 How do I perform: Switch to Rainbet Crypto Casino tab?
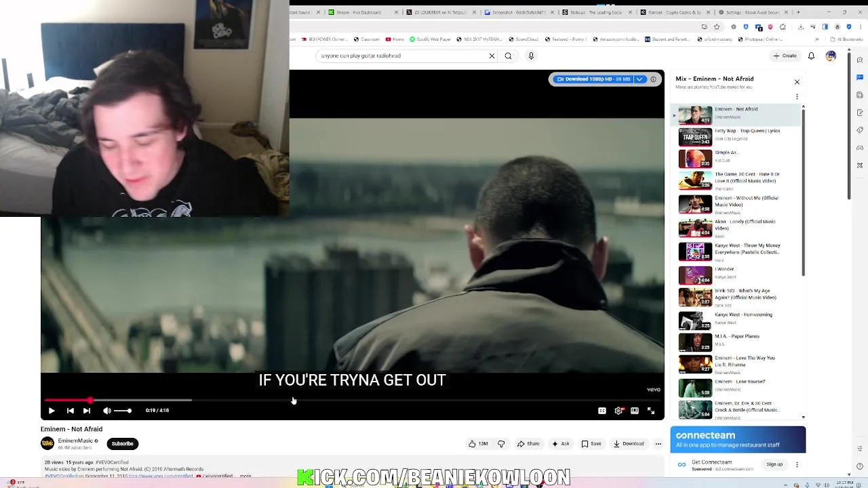pyautogui.click(x=675, y=12)
